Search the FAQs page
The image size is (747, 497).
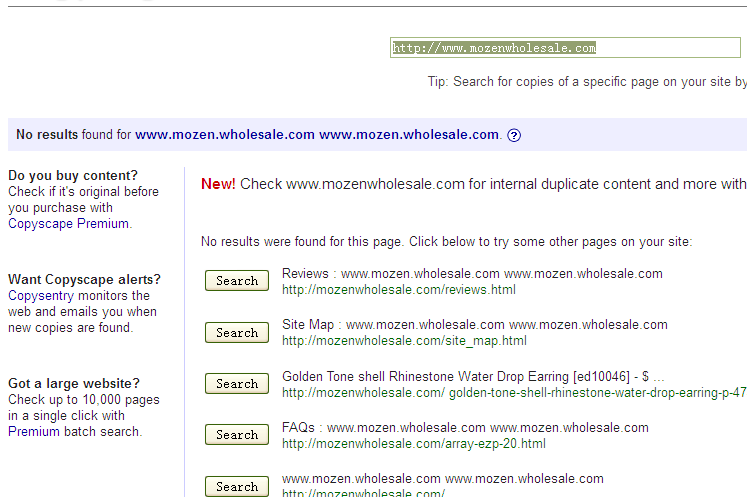(x=237, y=434)
